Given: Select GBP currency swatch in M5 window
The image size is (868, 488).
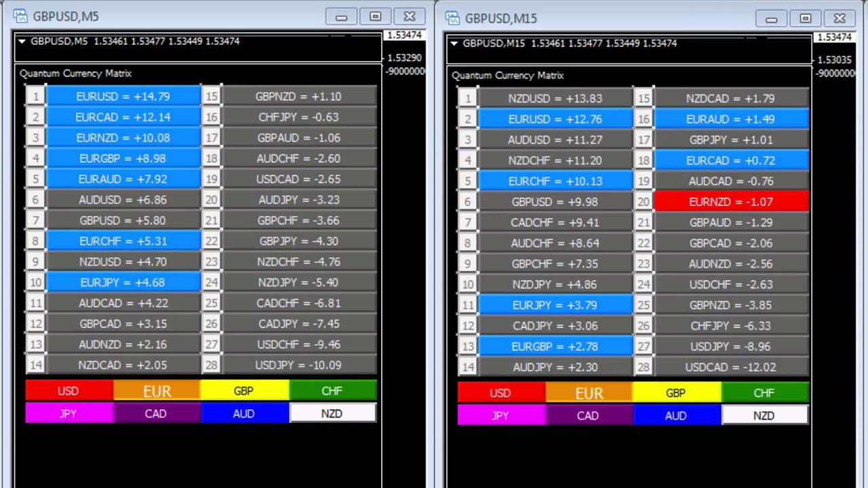Looking at the screenshot, I should coord(244,391).
